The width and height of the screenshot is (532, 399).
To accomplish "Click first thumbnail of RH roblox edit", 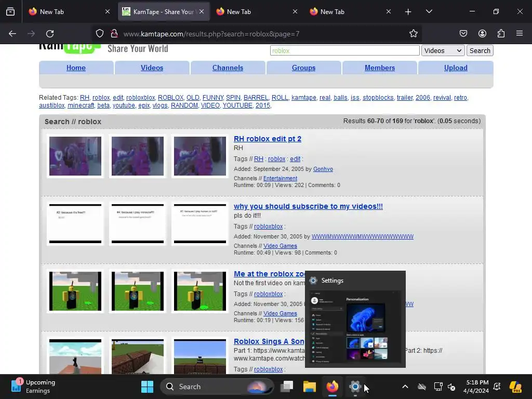I will coord(75,156).
